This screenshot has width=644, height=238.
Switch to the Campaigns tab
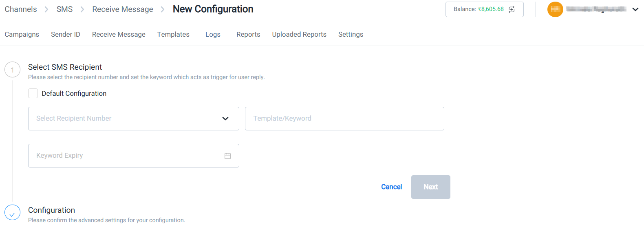click(22, 34)
